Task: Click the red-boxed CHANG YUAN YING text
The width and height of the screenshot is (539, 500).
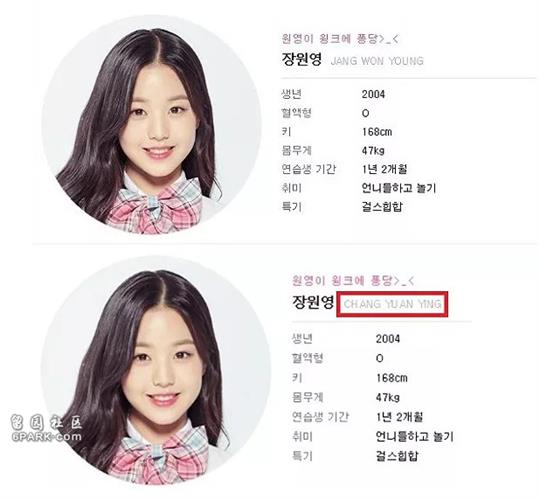Action: point(392,304)
